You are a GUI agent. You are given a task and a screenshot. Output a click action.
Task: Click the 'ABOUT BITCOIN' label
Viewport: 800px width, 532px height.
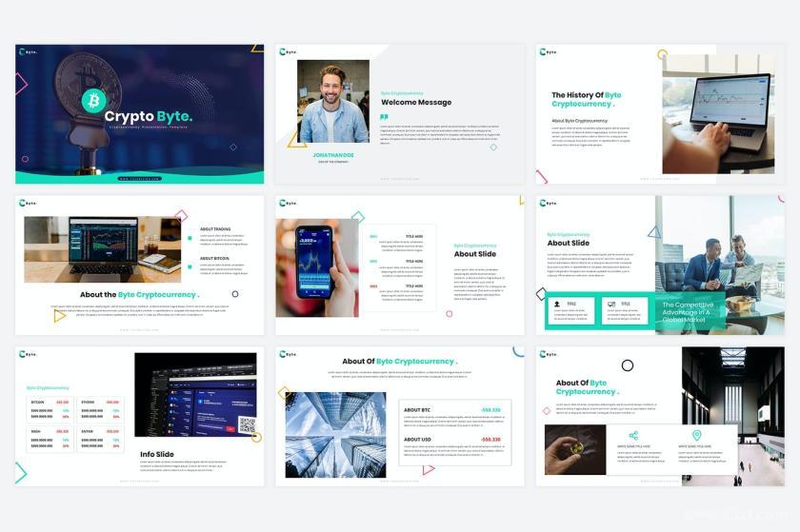pos(214,259)
